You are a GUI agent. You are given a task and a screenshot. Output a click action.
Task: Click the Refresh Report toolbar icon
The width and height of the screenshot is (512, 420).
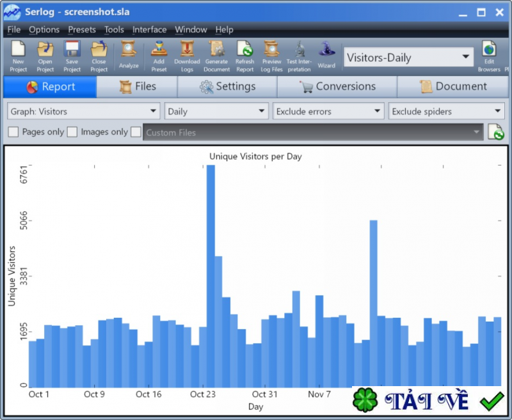pyautogui.click(x=245, y=56)
